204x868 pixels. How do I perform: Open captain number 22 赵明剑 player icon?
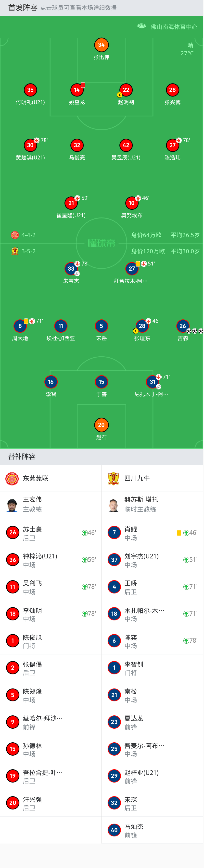coord(126,90)
